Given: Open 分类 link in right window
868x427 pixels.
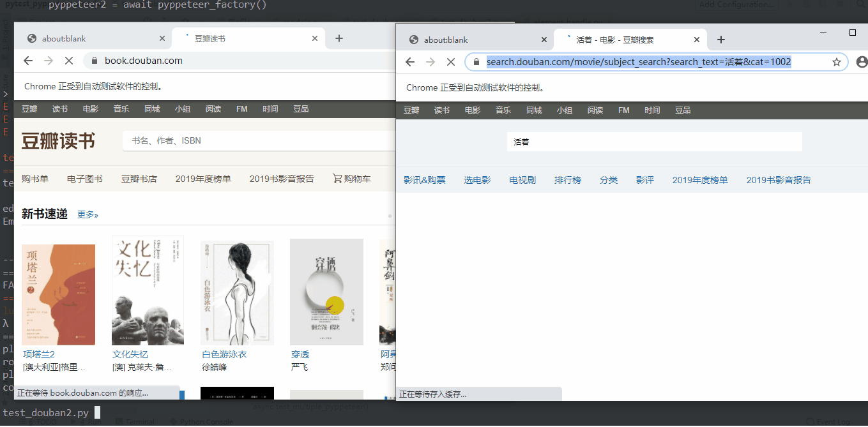Looking at the screenshot, I should tap(609, 180).
